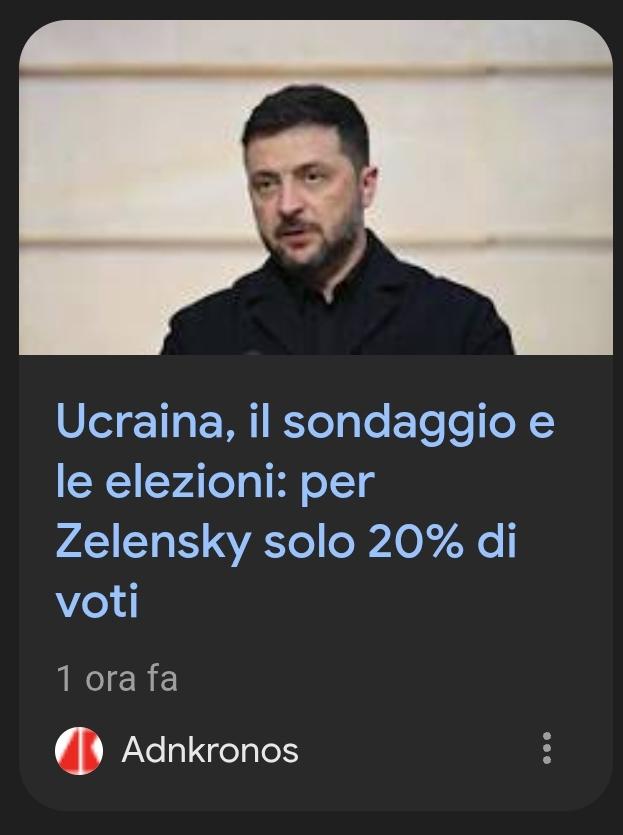Open the article photo thumbnail
The width and height of the screenshot is (623, 835).
[316, 187]
